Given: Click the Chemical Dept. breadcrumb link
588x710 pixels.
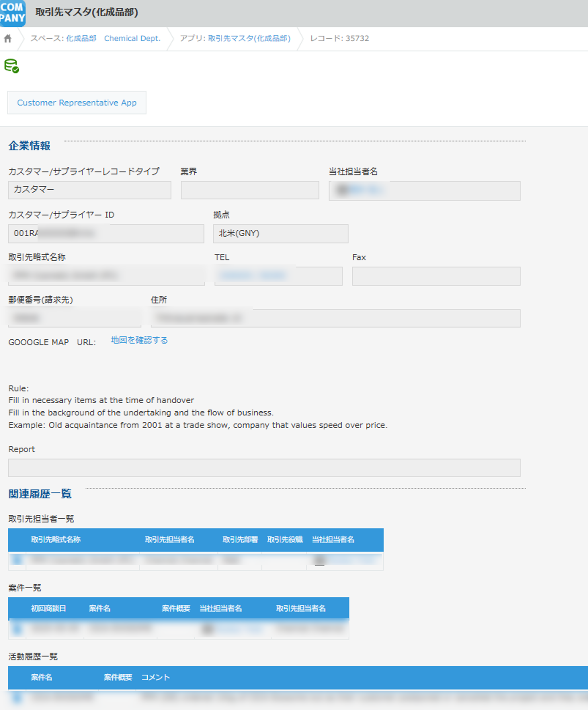Looking at the screenshot, I should [x=132, y=38].
